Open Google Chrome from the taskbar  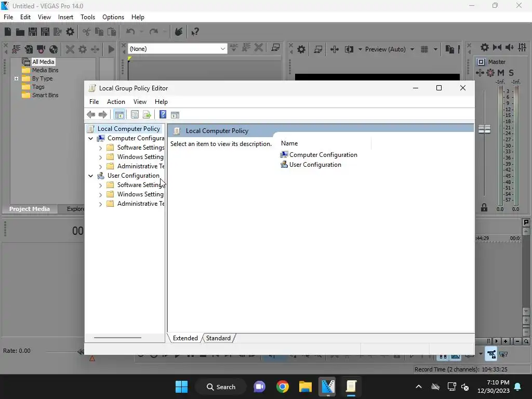pyautogui.click(x=282, y=387)
